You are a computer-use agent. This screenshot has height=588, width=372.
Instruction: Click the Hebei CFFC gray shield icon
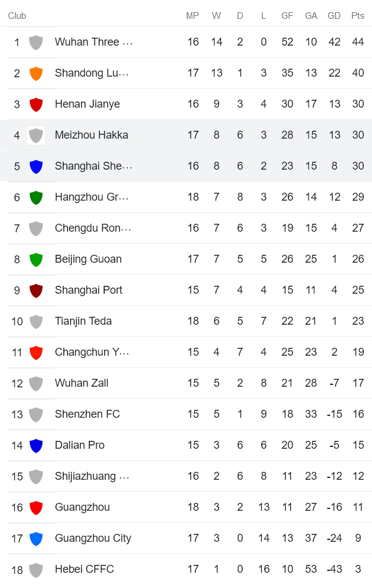point(37,569)
